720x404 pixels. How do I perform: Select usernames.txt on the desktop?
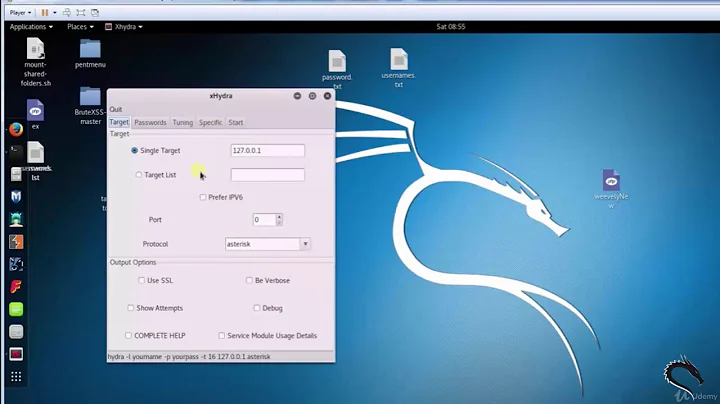(399, 68)
